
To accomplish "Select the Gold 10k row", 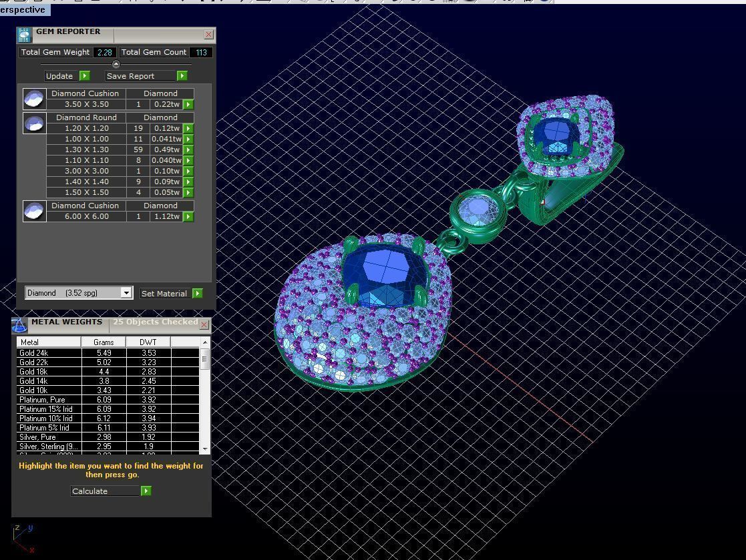I will click(108, 390).
